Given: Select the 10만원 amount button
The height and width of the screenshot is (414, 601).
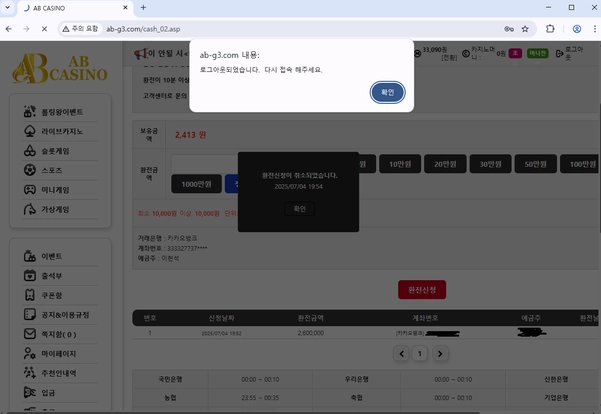Looking at the screenshot, I should pos(402,163).
